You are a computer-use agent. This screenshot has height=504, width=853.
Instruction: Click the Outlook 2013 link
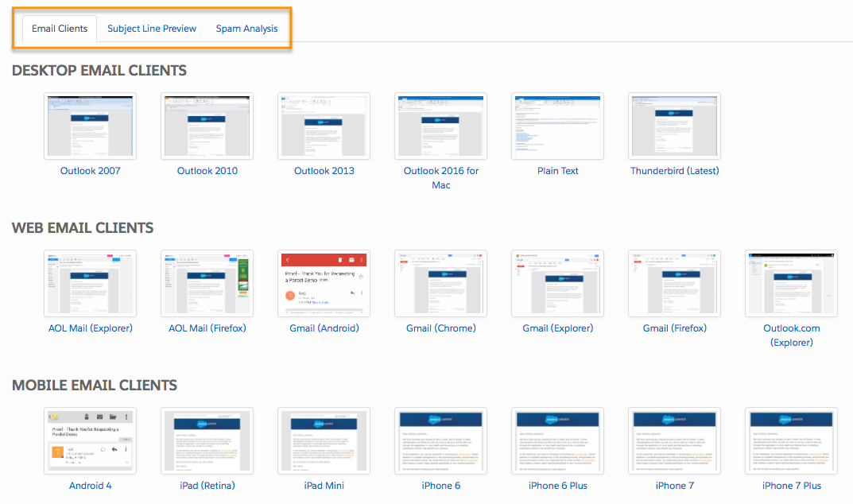pos(324,171)
